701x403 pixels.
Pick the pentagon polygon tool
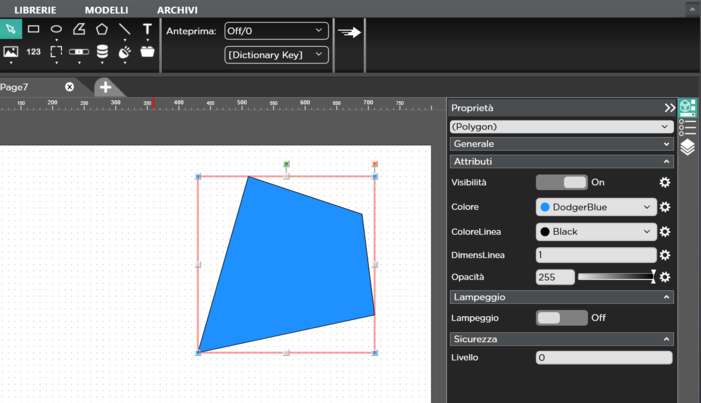point(102,29)
